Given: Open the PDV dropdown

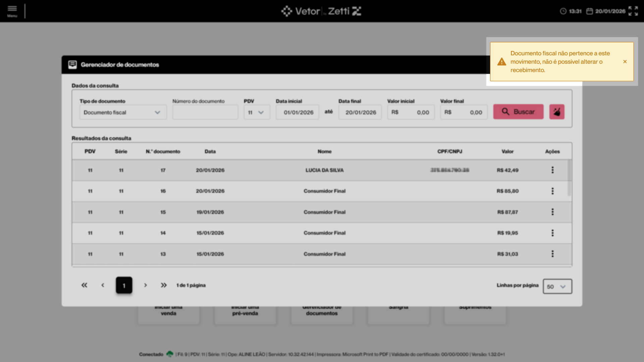Looking at the screenshot, I should pyautogui.click(x=257, y=112).
